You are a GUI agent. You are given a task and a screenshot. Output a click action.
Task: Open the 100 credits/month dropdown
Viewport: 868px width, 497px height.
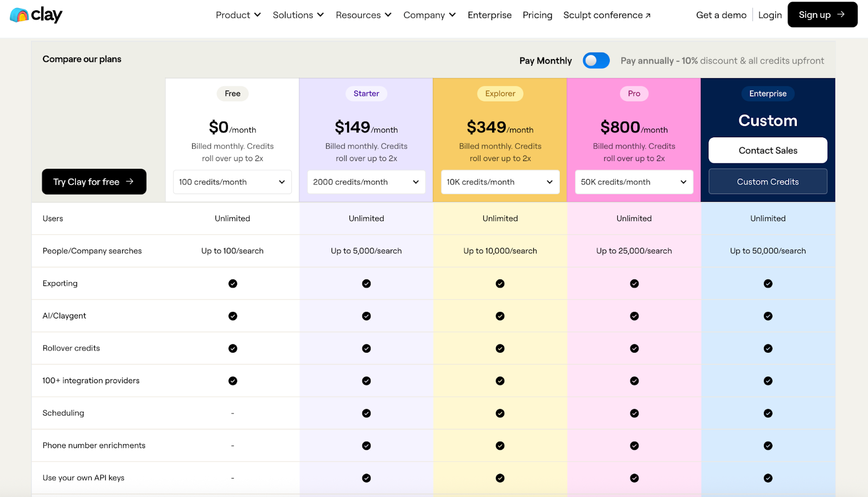tap(232, 182)
